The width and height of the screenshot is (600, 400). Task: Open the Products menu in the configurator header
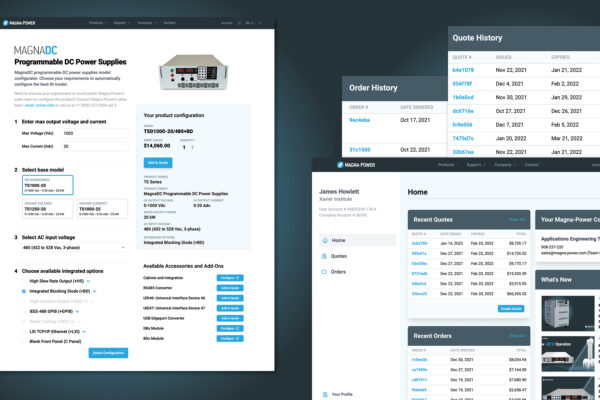97,23
